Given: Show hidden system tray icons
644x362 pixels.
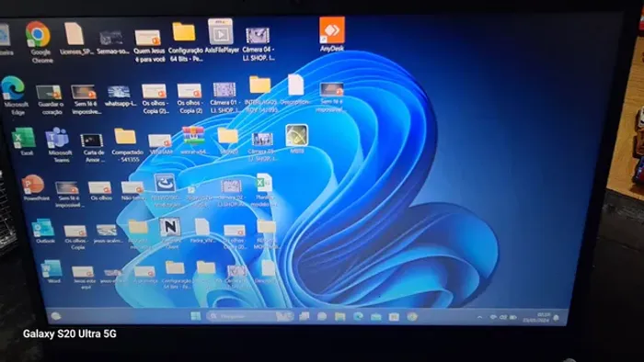Looking at the screenshot, I should (479, 317).
